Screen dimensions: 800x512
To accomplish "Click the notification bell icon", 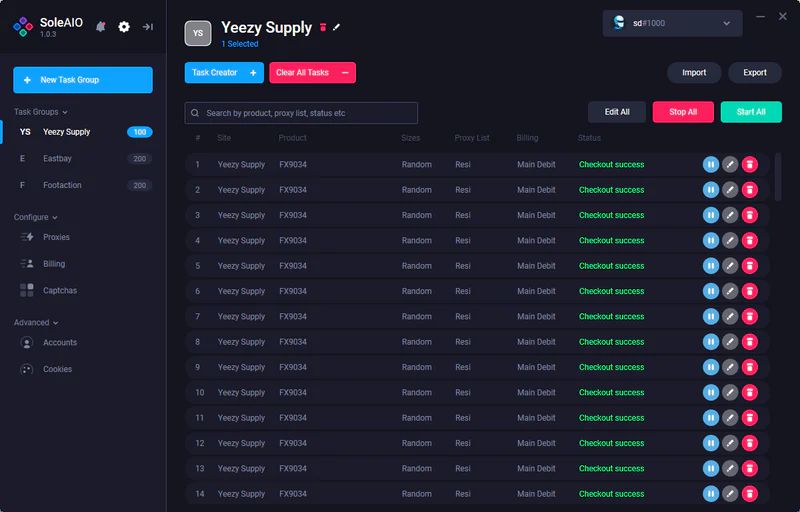I will coord(100,27).
